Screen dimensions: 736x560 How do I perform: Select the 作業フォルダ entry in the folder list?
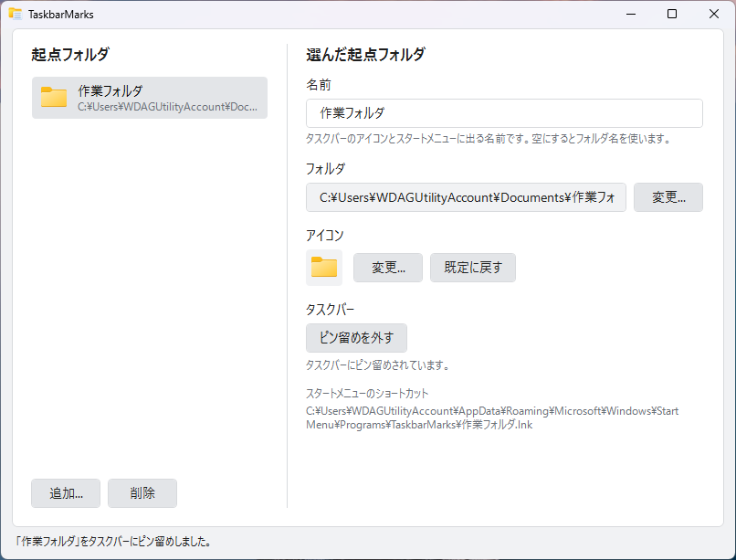tap(150, 98)
